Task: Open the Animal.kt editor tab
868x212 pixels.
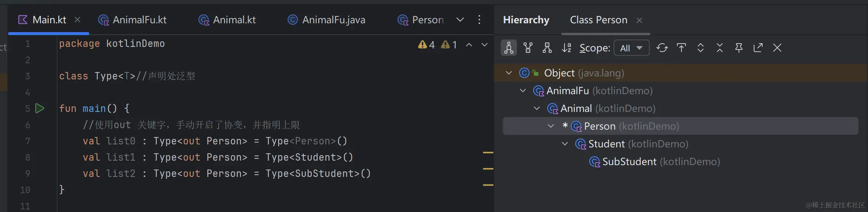Action: click(227, 20)
